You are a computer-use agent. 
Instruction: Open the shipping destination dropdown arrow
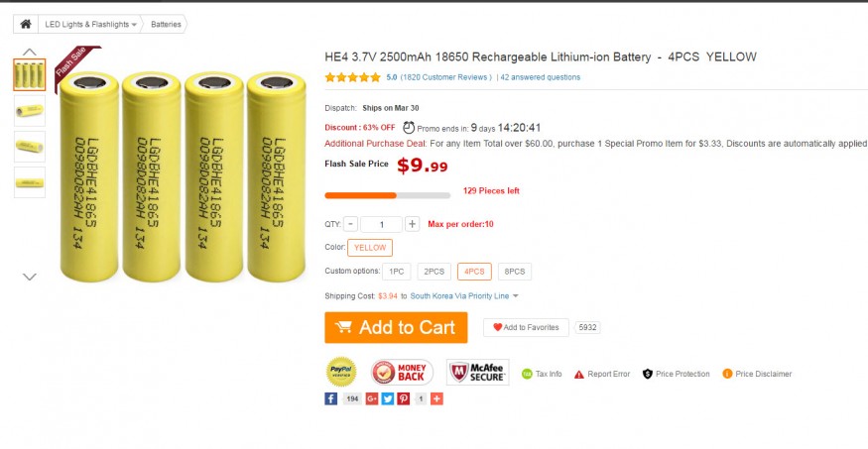pyautogui.click(x=516, y=296)
